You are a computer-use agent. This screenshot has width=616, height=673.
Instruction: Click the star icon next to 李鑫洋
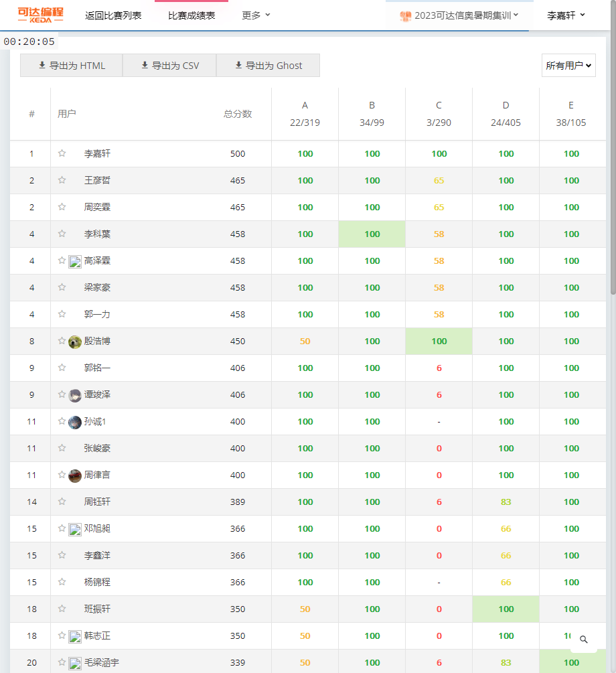62,555
